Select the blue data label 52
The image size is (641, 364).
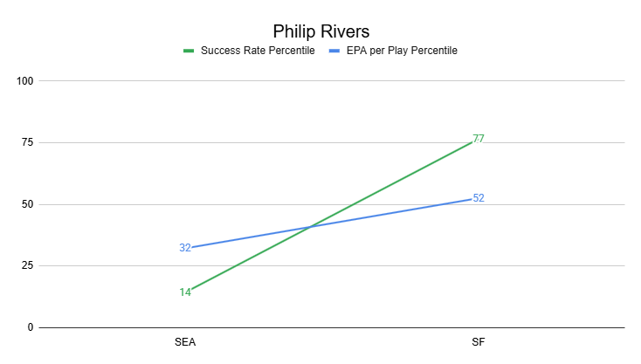tap(479, 198)
